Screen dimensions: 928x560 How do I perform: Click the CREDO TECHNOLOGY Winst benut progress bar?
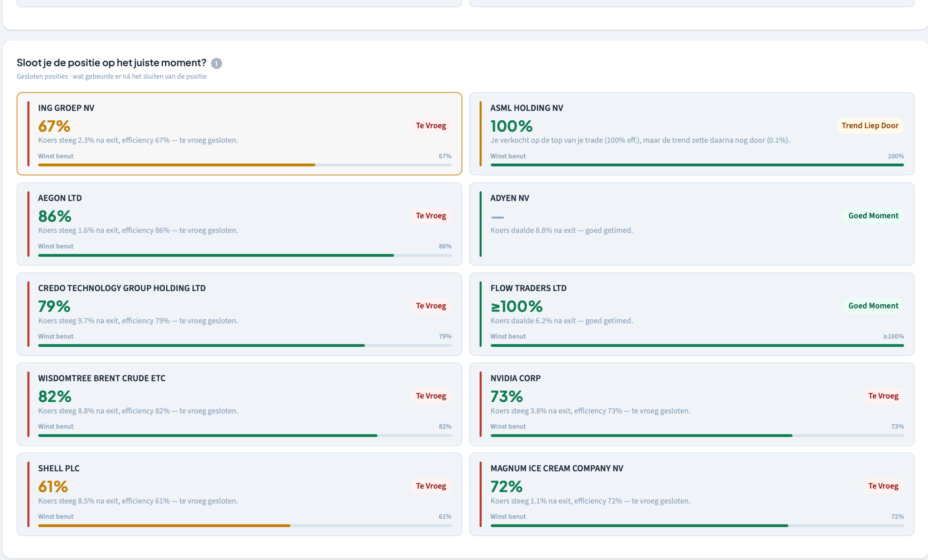point(245,345)
